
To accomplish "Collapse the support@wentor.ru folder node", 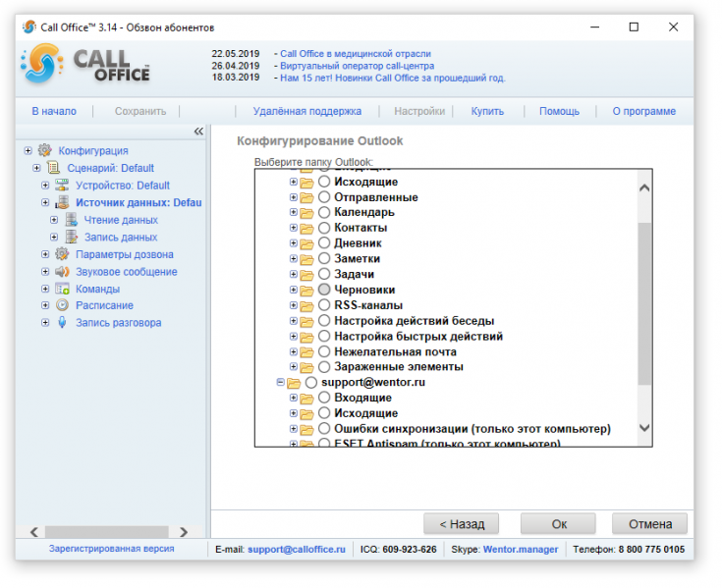I will coord(280,382).
